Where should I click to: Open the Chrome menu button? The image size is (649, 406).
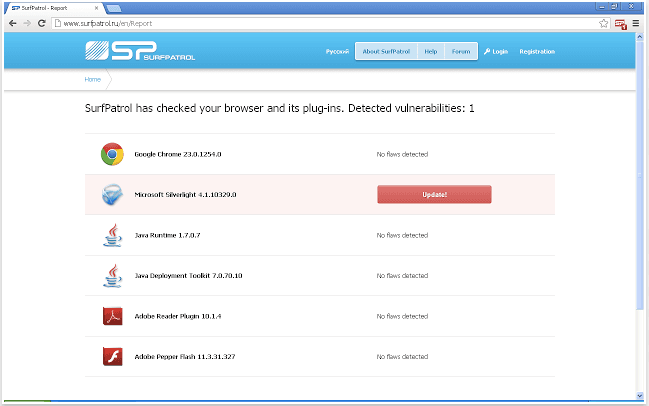pos(637,22)
